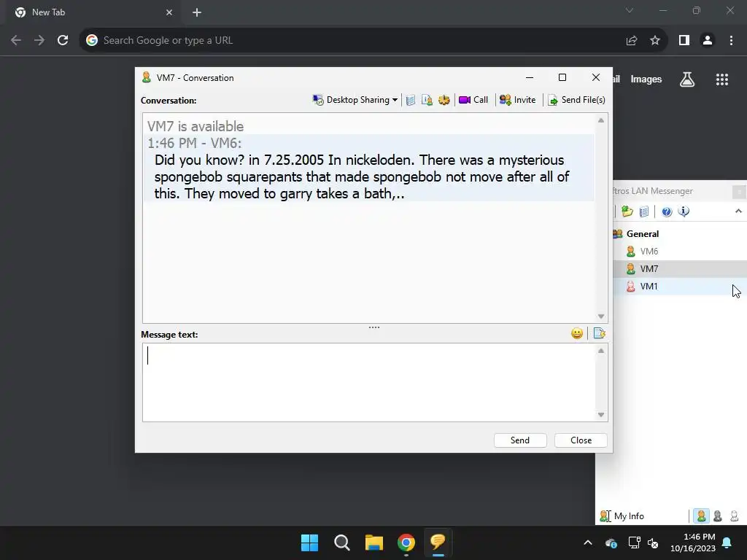747x560 pixels.
Task: Go back in Chrome
Action: pyautogui.click(x=16, y=41)
